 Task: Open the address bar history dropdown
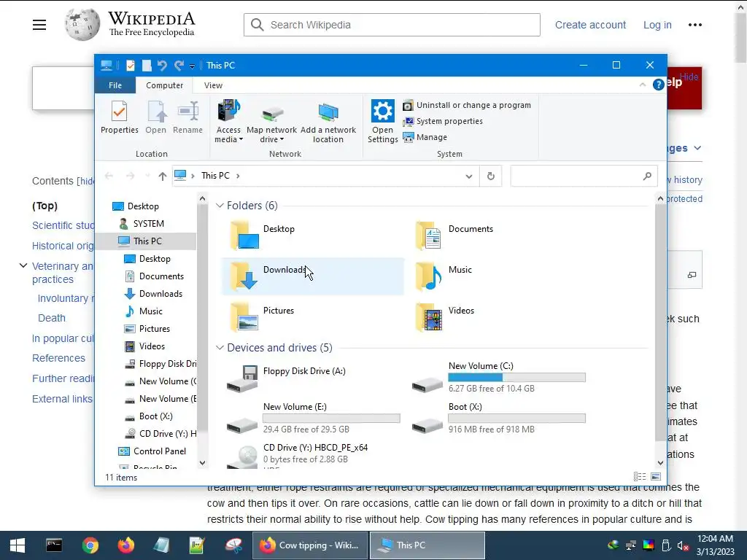point(469,176)
